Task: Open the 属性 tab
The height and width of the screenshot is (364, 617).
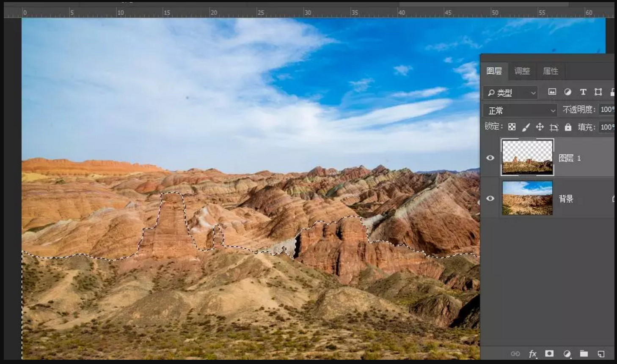Action: click(550, 71)
